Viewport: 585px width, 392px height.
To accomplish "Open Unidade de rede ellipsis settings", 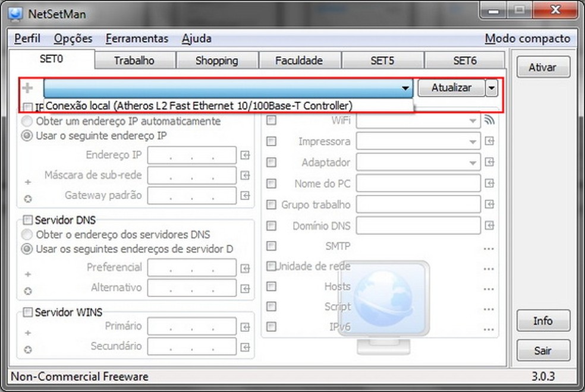I will click(x=489, y=268).
